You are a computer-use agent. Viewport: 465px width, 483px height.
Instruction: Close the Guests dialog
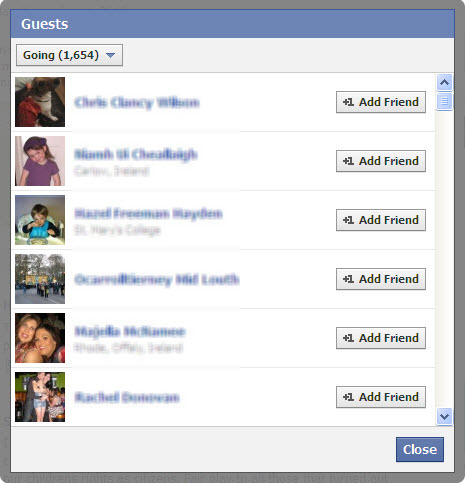pos(420,449)
